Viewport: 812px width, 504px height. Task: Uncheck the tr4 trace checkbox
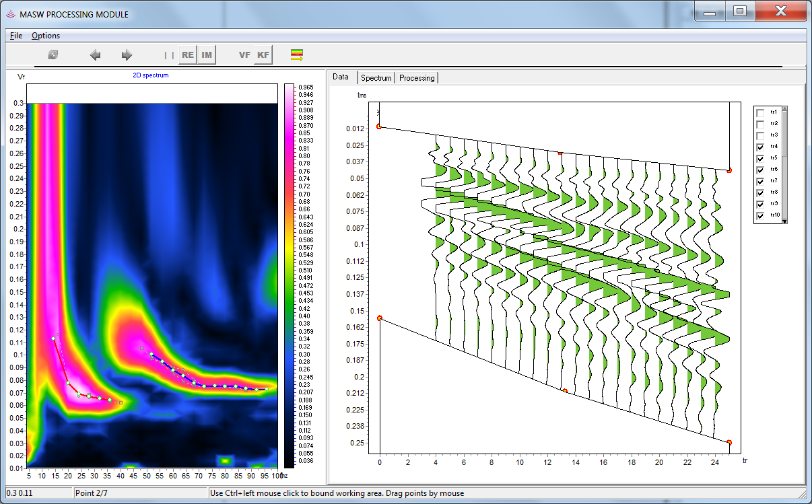760,147
